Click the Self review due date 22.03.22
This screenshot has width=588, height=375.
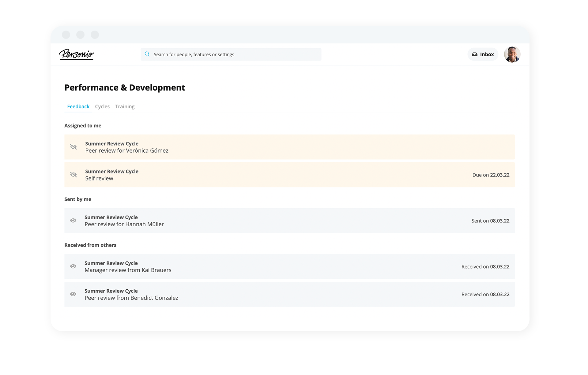500,175
